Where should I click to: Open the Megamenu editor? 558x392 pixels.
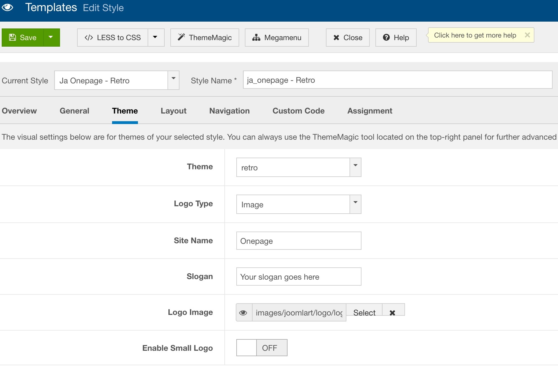(x=276, y=38)
